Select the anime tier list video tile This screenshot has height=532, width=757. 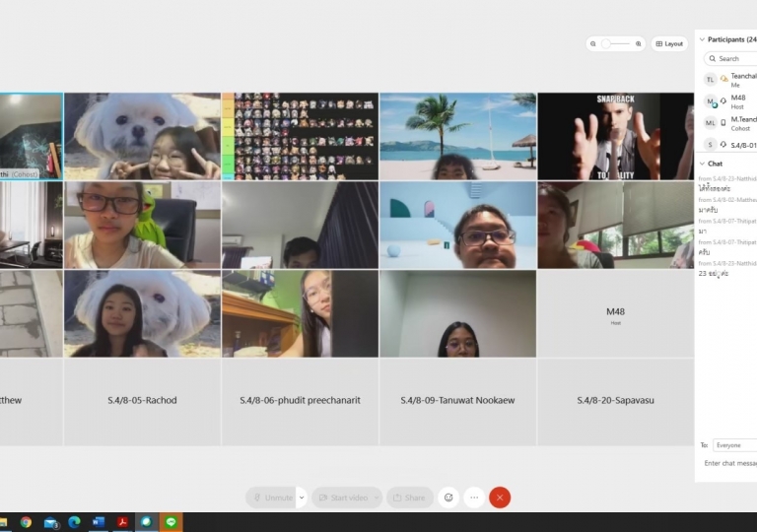(301, 136)
